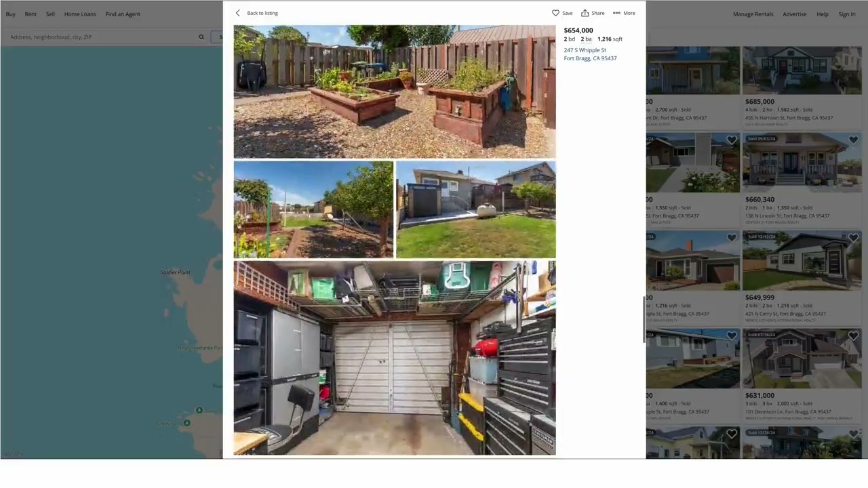Favorite the $649,999 N Corry St listing
Screen dimensions: 868x488
853,238
